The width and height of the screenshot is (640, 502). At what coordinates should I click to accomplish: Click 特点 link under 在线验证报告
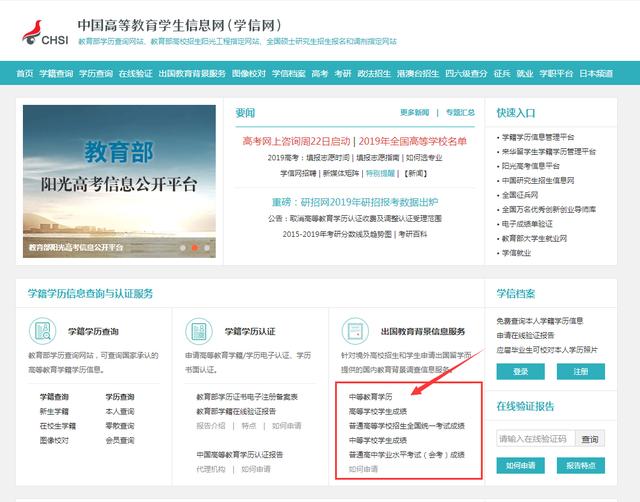pos(249,426)
